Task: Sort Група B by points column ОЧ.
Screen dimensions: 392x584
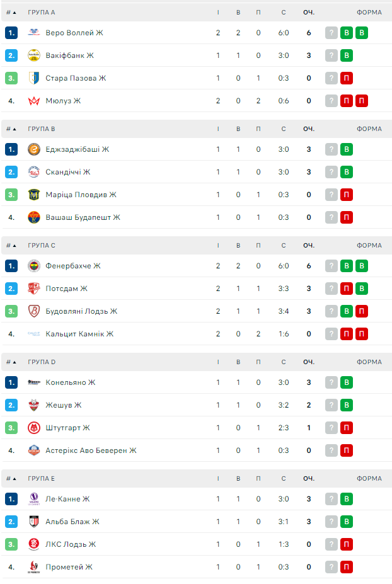Action: click(308, 129)
